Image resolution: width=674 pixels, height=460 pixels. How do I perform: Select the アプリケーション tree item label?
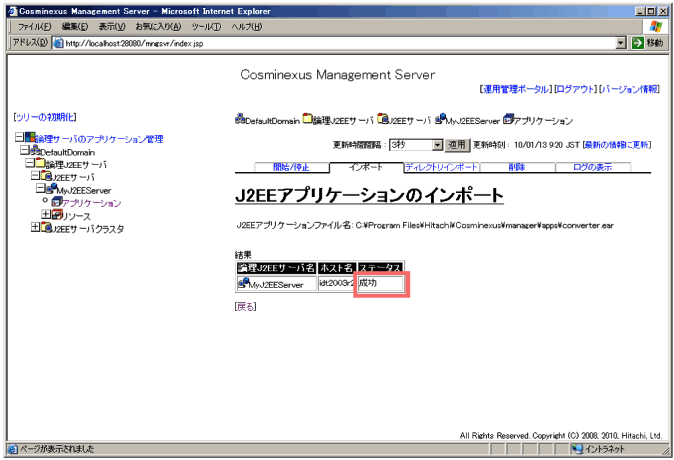[92, 203]
